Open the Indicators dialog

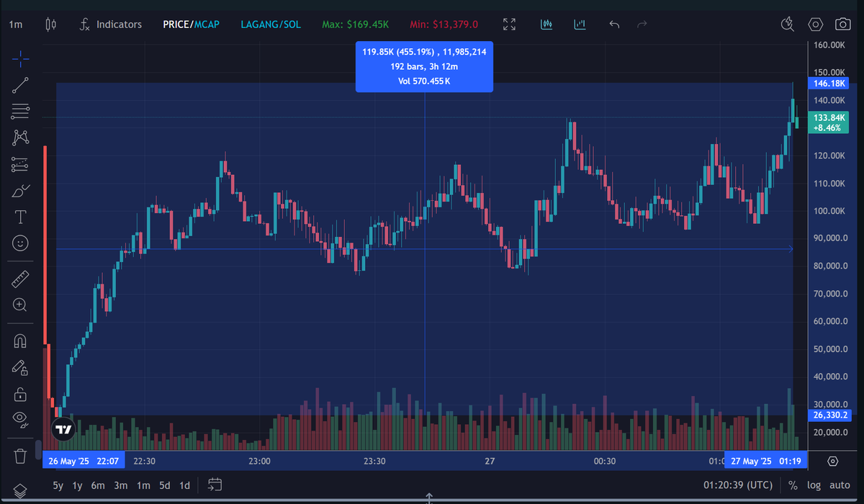coord(110,24)
